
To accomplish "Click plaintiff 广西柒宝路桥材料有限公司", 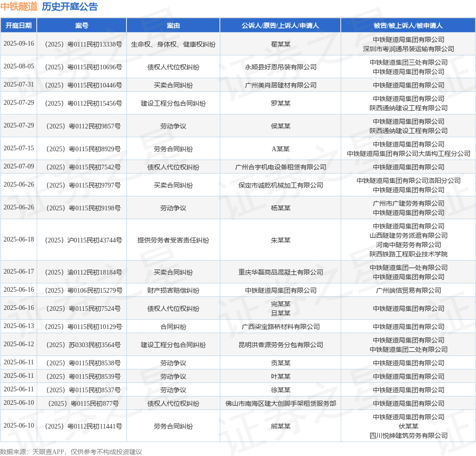I will (280, 327).
